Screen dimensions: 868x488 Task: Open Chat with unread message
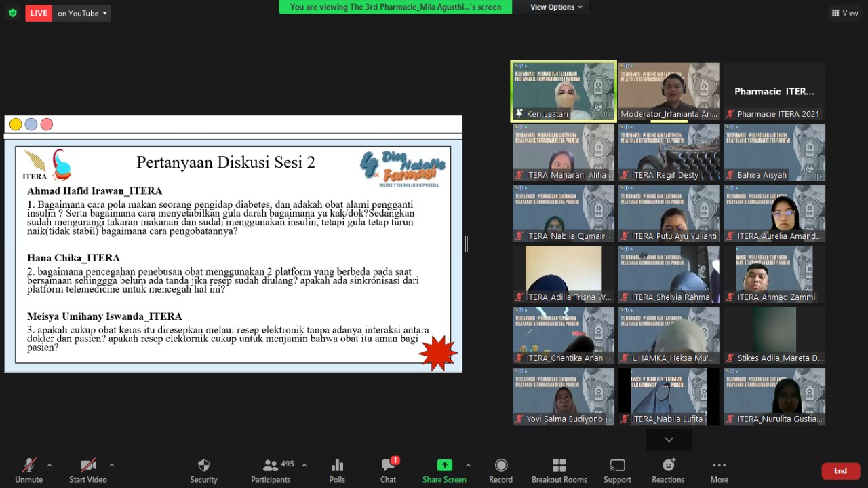pyautogui.click(x=388, y=470)
